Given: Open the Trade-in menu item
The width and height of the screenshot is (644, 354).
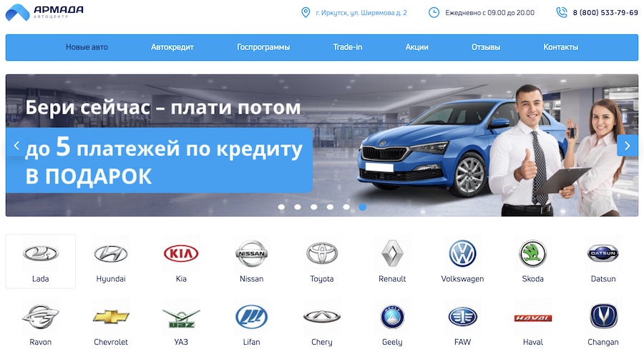Looking at the screenshot, I should coord(348,47).
